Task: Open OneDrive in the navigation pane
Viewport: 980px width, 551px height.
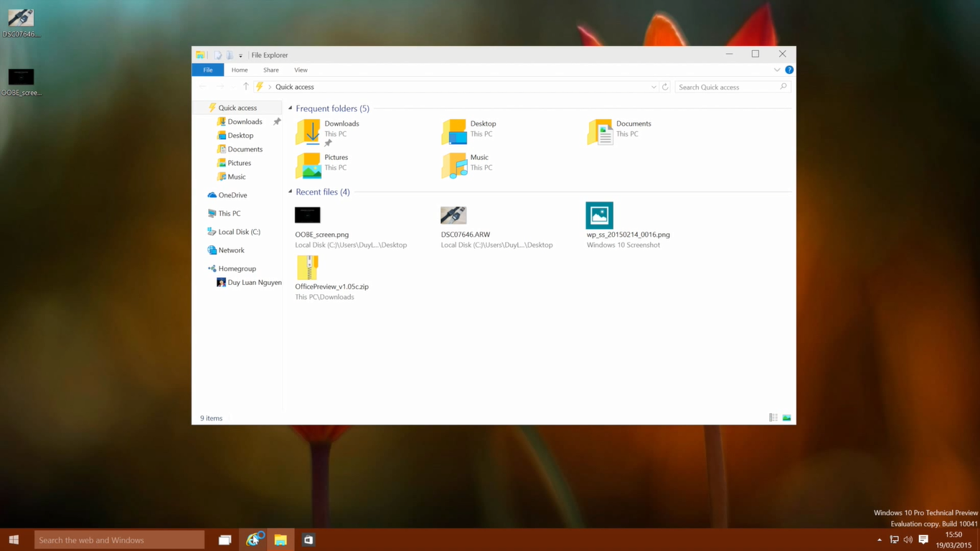Action: click(x=232, y=195)
